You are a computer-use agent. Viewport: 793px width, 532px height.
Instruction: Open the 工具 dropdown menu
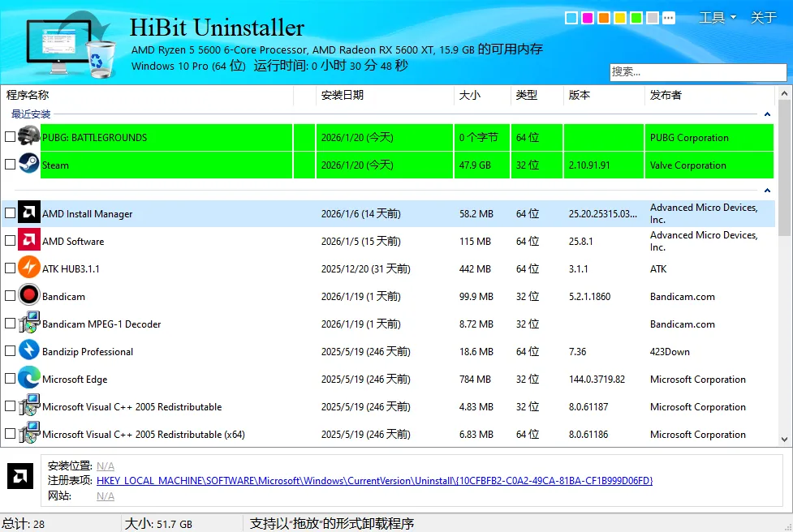pos(718,18)
